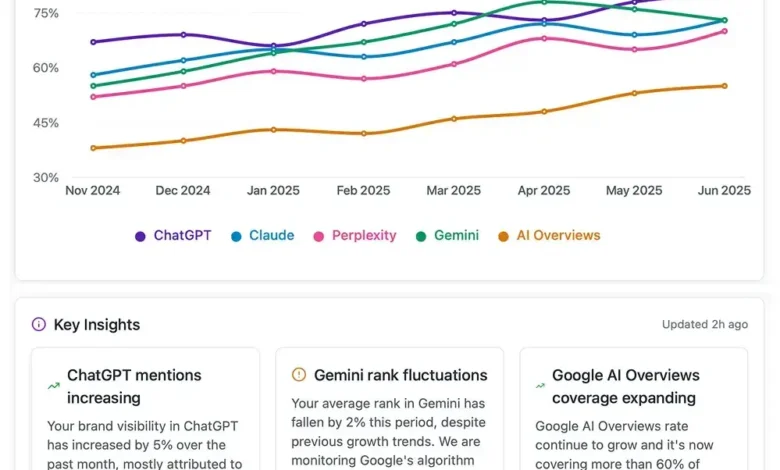
Task: Click the AI Overviews data point at Jun 2025
Action: [x=724, y=86]
